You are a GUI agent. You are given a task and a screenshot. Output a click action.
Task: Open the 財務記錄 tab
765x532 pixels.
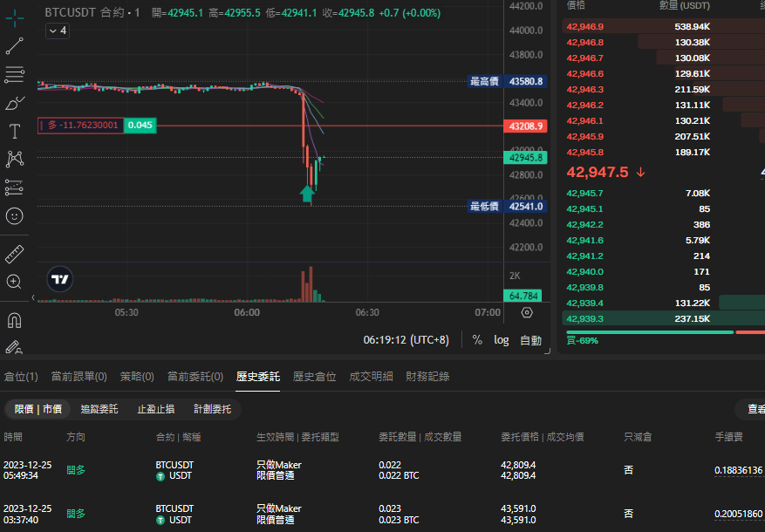(427, 377)
